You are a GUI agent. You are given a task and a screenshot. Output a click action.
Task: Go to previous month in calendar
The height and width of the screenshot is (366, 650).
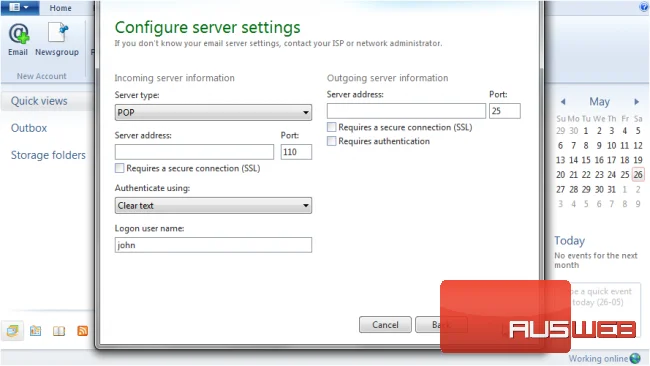(563, 102)
